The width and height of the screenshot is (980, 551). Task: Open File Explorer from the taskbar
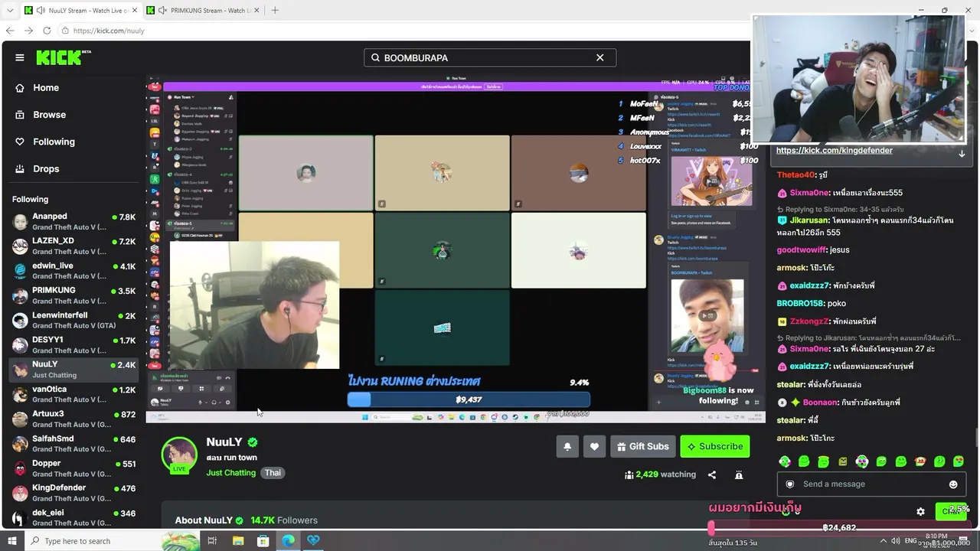click(x=238, y=541)
